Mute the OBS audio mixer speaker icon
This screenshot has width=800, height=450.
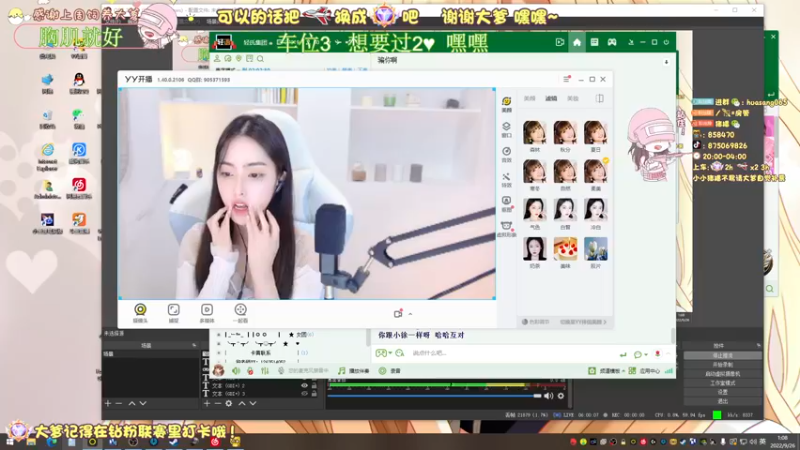[548, 395]
